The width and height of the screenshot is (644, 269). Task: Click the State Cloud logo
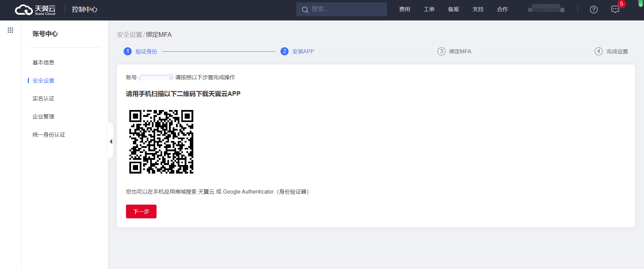[35, 10]
